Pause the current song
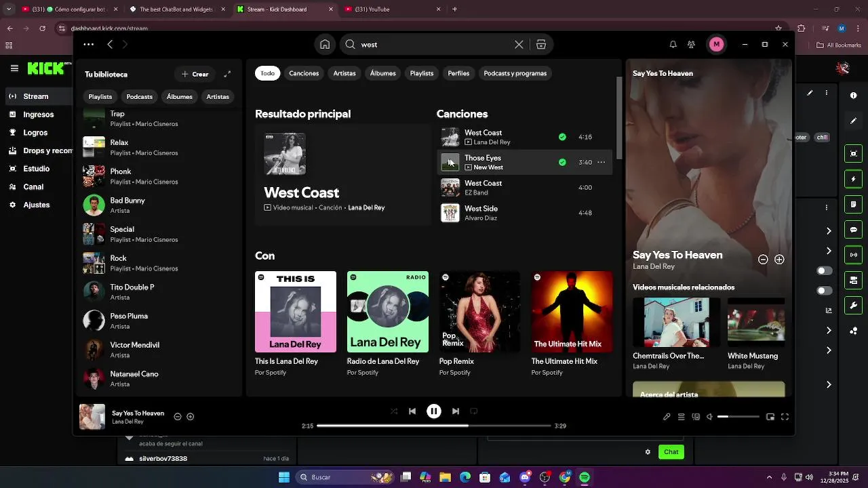The height and width of the screenshot is (488, 868). [434, 411]
